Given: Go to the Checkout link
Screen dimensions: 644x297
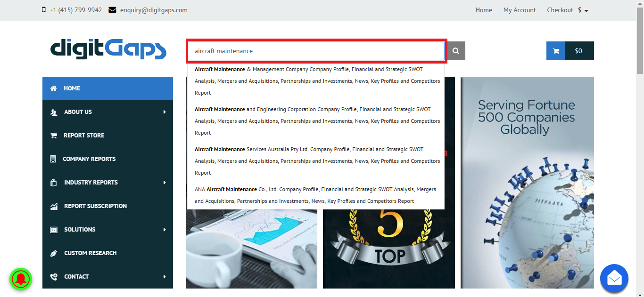Looking at the screenshot, I should pyautogui.click(x=560, y=10).
